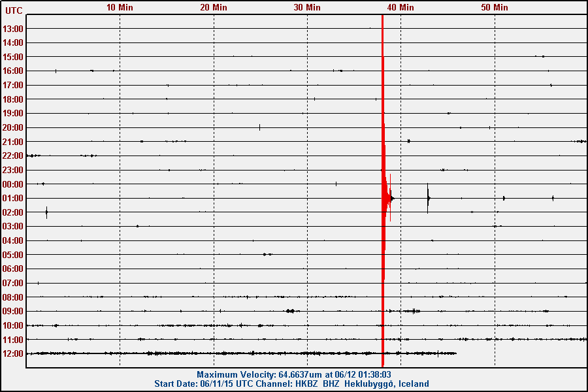588x392 pixels.
Task: Select the 01:00 hour label
Action: pyautogui.click(x=13, y=198)
